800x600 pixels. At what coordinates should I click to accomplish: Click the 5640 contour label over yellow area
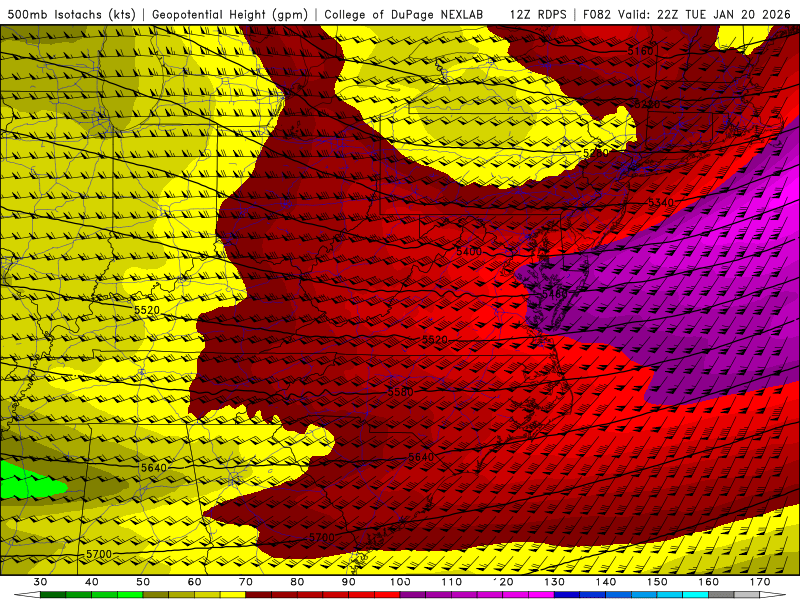pyautogui.click(x=154, y=468)
